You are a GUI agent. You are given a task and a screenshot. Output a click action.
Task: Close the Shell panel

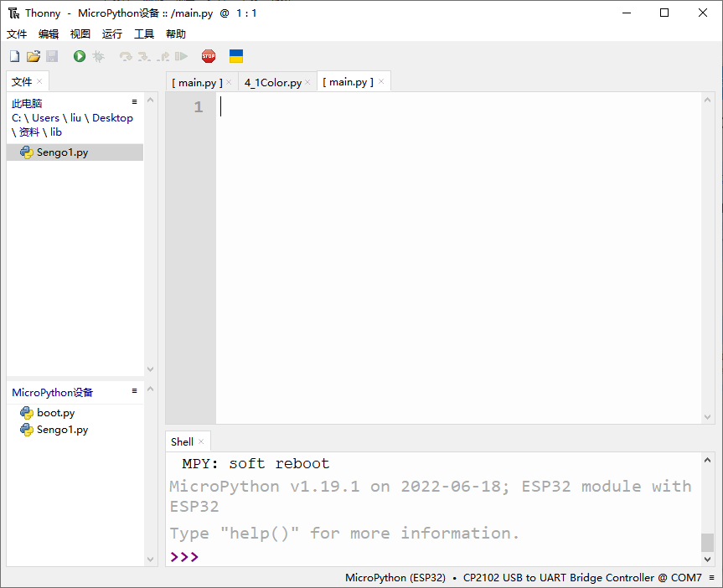(201, 441)
